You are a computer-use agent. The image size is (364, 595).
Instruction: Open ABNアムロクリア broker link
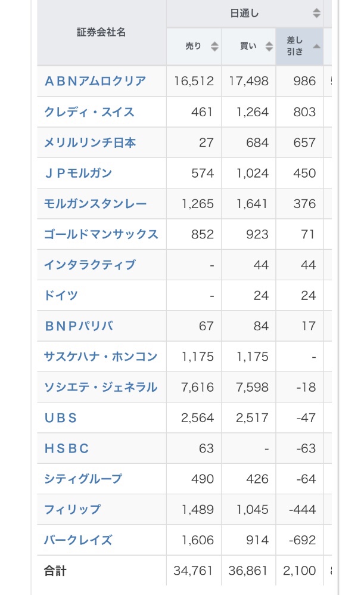click(95, 81)
